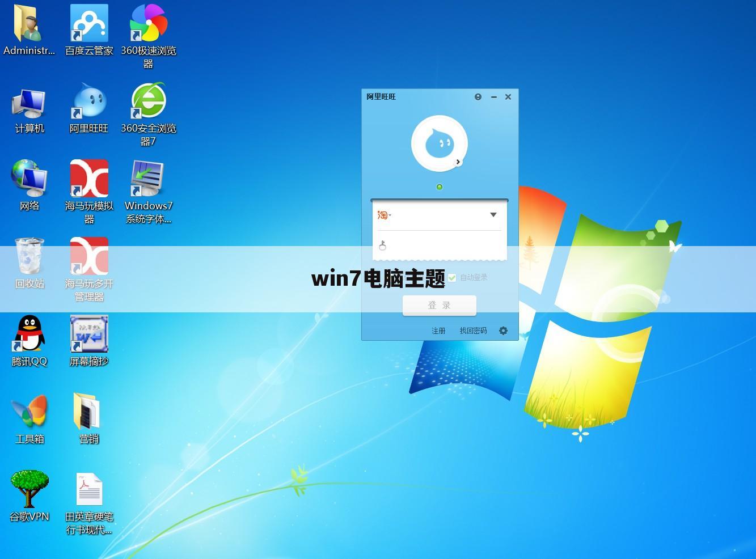Open the account history dropdown arrow
The image size is (756, 559).
tap(493, 215)
